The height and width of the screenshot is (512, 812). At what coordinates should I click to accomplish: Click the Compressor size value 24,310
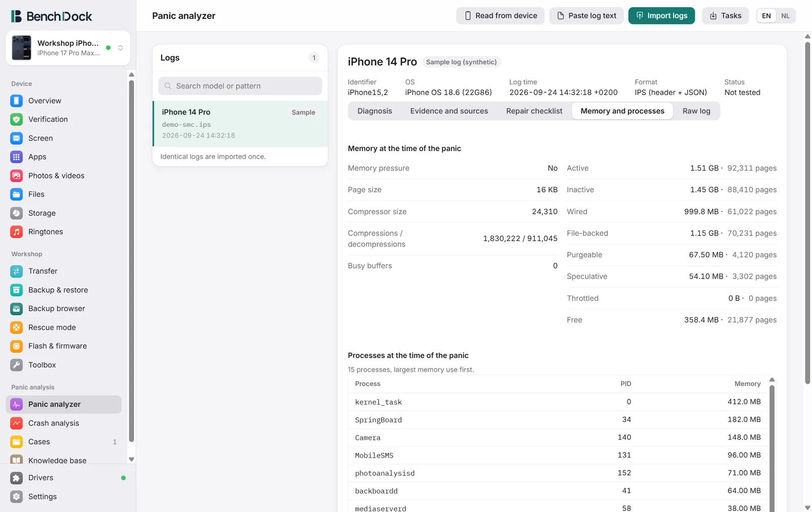545,212
